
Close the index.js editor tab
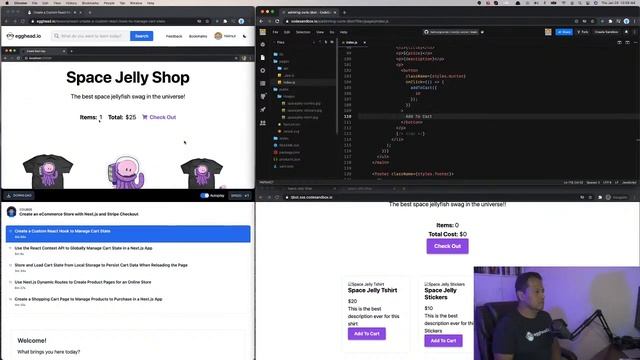364,42
